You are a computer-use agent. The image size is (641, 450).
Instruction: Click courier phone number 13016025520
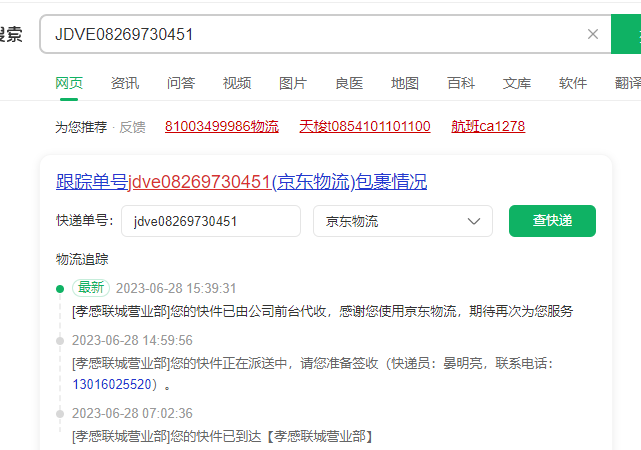pos(112,384)
